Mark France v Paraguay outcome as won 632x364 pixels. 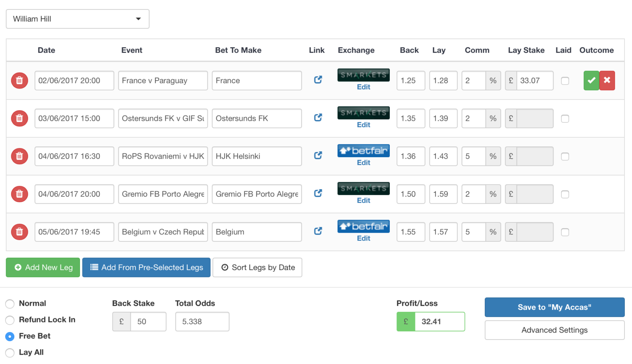pyautogui.click(x=591, y=80)
